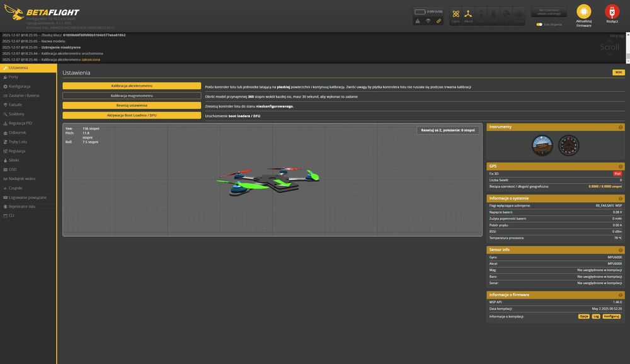630x364 pixels.
Task: Click the failsafe parachute status icon
Action: [428, 21]
